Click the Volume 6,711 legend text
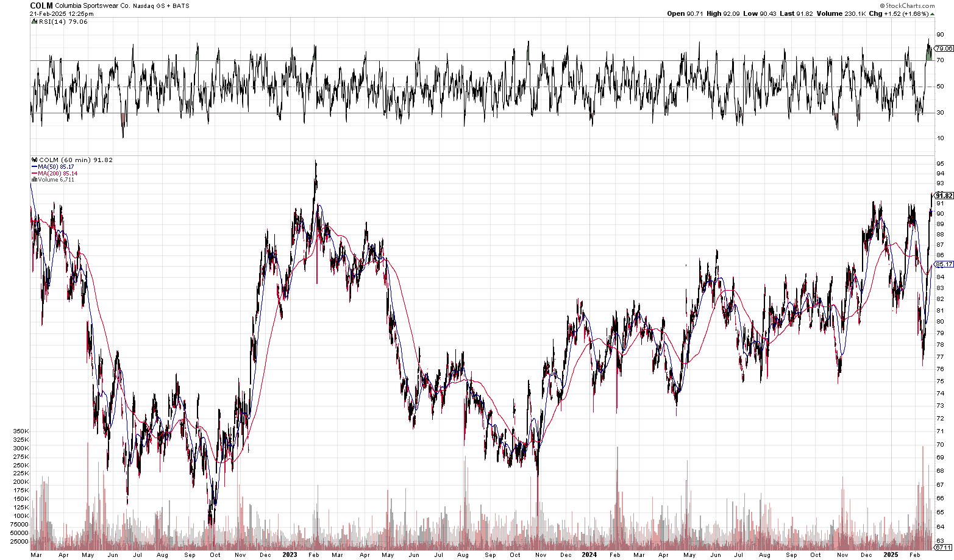954x560 pixels. coord(56,180)
